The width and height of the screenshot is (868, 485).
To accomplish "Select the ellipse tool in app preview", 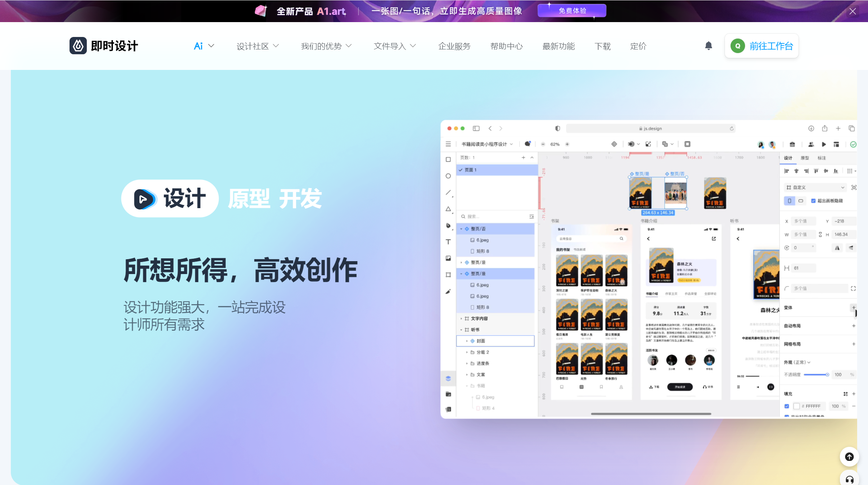I will tap(448, 176).
